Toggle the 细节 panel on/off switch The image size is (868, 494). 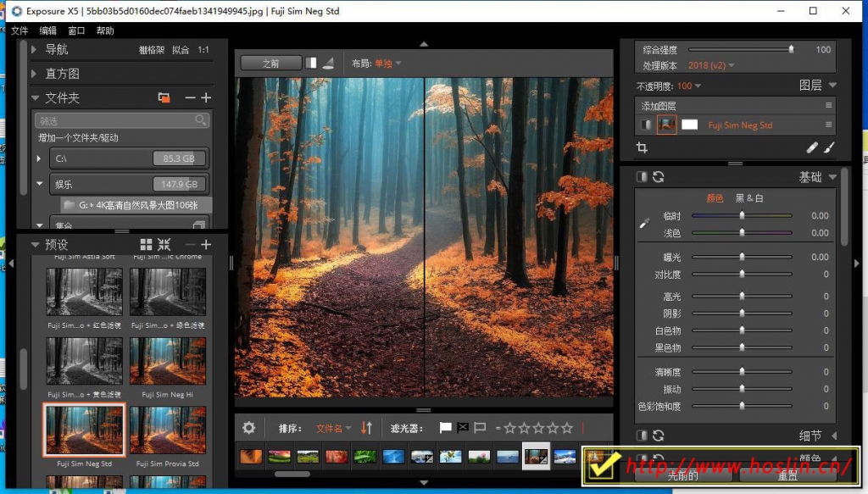pos(642,436)
